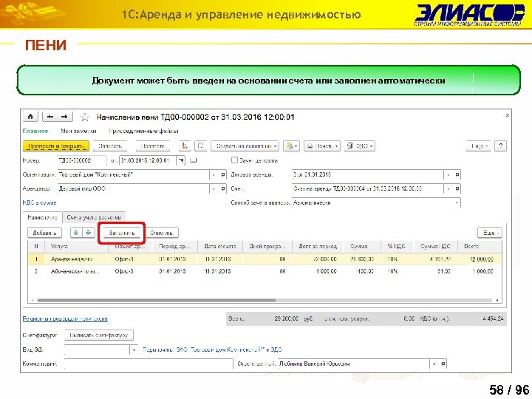Open the table Еще menu
The image size is (532, 399).
click(x=490, y=233)
